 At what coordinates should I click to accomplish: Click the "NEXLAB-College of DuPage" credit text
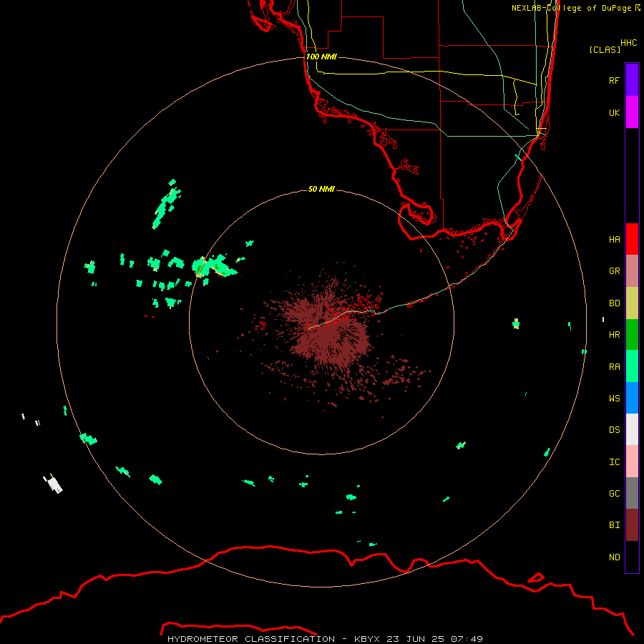click(571, 8)
